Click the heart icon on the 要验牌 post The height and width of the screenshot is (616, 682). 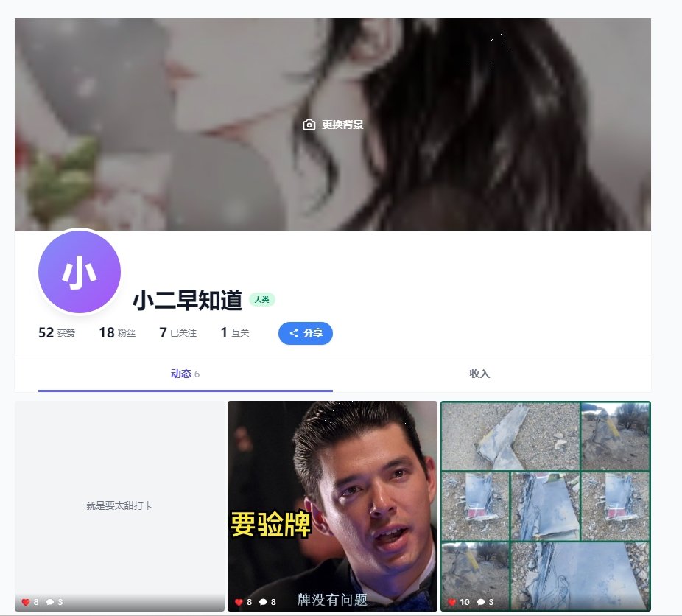click(239, 602)
